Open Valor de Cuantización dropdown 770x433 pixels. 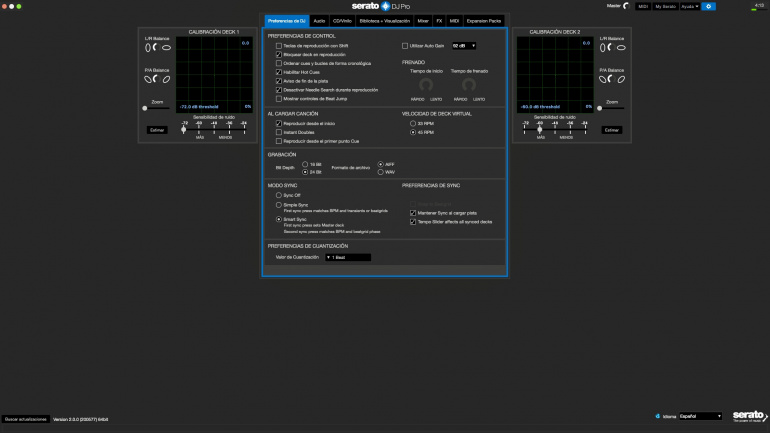pos(348,257)
